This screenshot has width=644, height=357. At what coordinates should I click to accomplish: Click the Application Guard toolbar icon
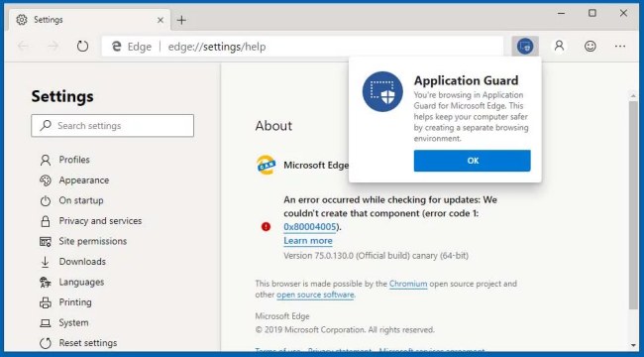point(525,46)
